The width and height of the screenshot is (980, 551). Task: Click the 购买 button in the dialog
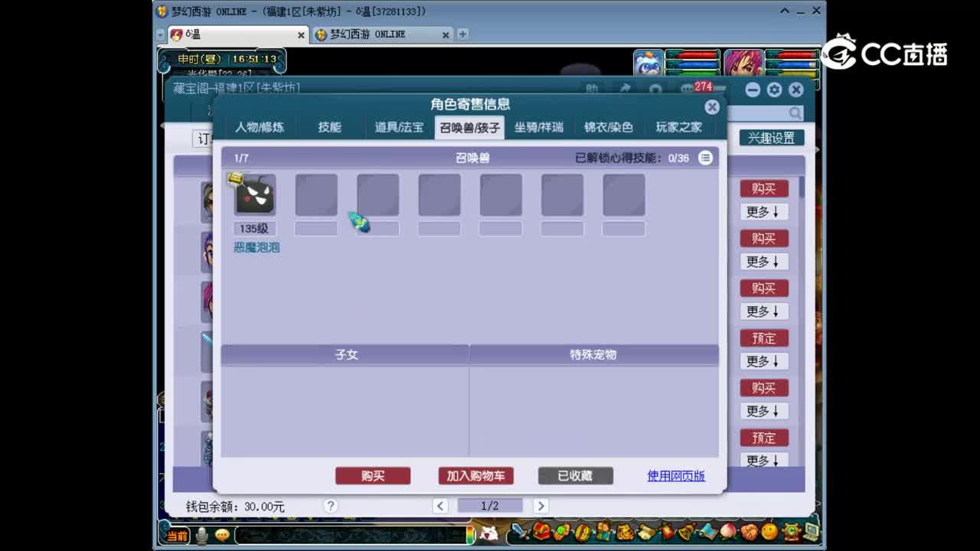coord(373,475)
